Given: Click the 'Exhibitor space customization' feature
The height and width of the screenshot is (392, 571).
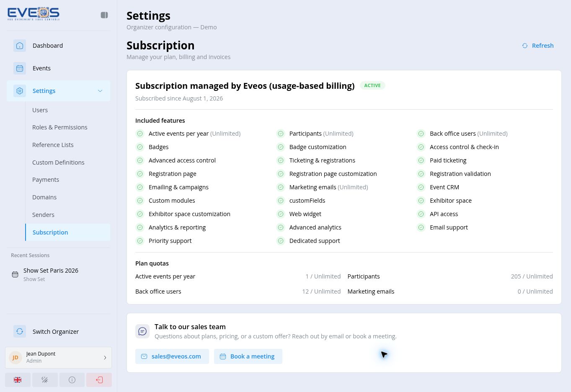Looking at the screenshot, I should coord(189,214).
